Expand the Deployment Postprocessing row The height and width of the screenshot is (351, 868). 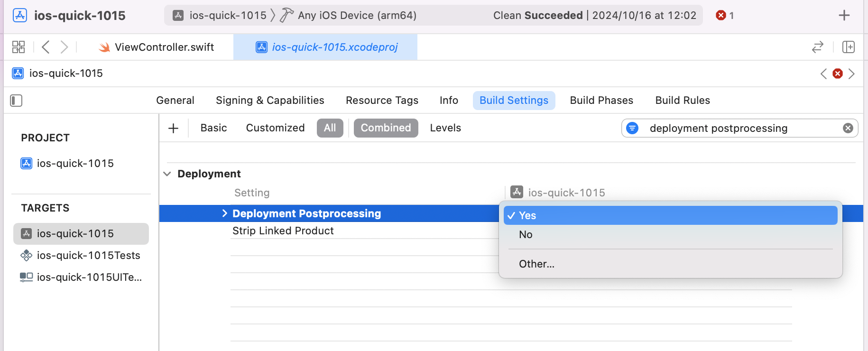[x=224, y=213]
